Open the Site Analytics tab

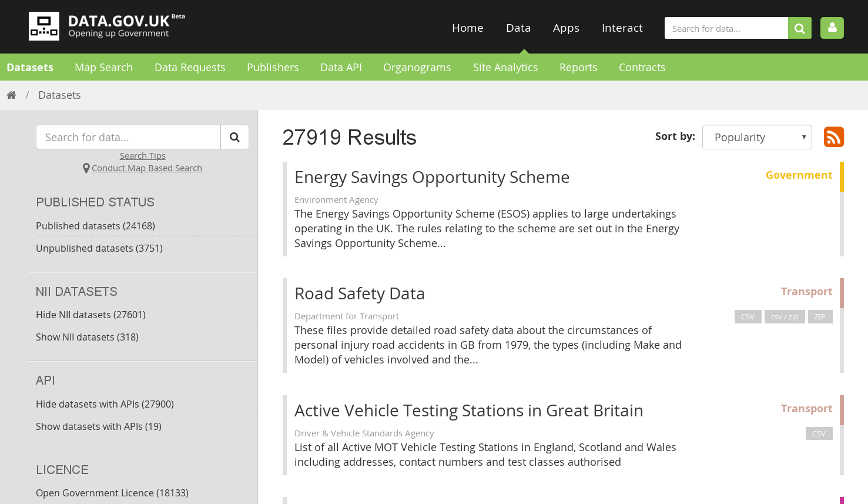click(505, 67)
